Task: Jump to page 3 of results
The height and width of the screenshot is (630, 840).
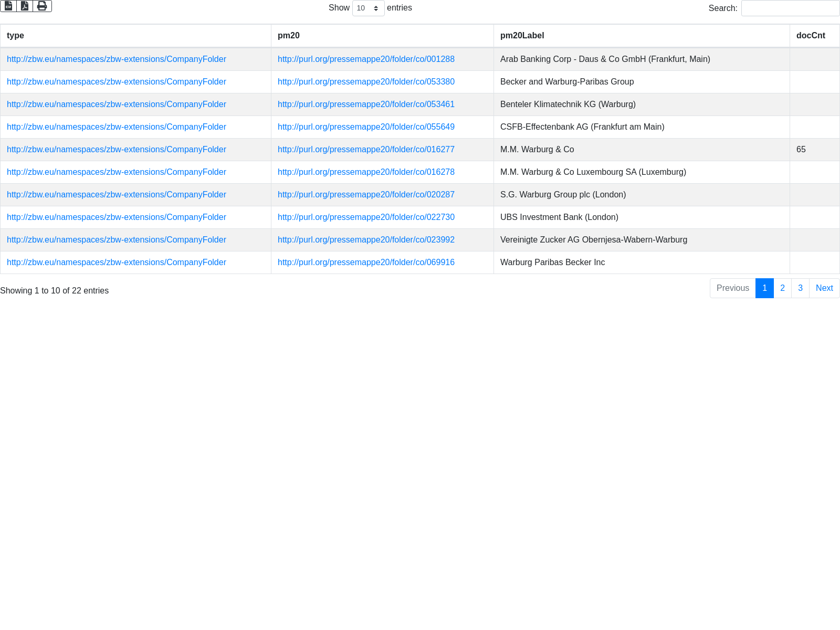Action: pos(800,288)
